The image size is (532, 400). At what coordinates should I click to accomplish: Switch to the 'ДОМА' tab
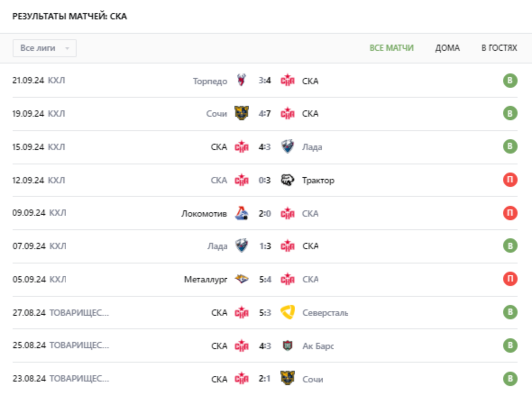(447, 48)
